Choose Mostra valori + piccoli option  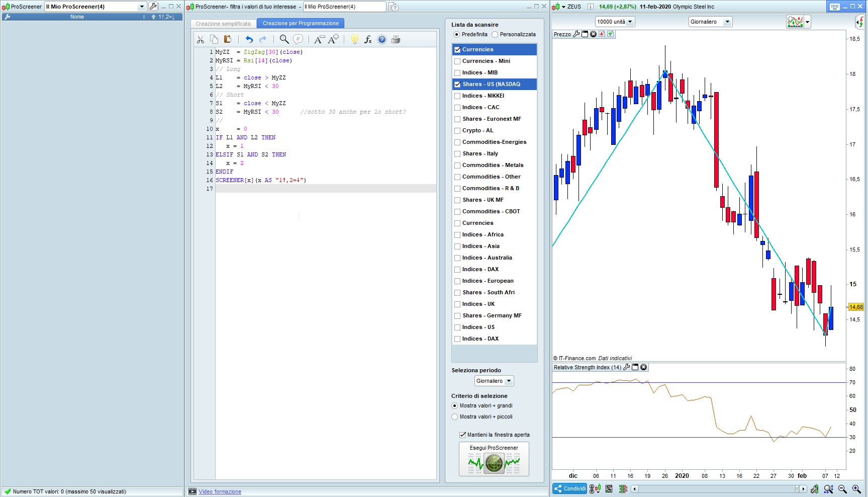point(455,417)
